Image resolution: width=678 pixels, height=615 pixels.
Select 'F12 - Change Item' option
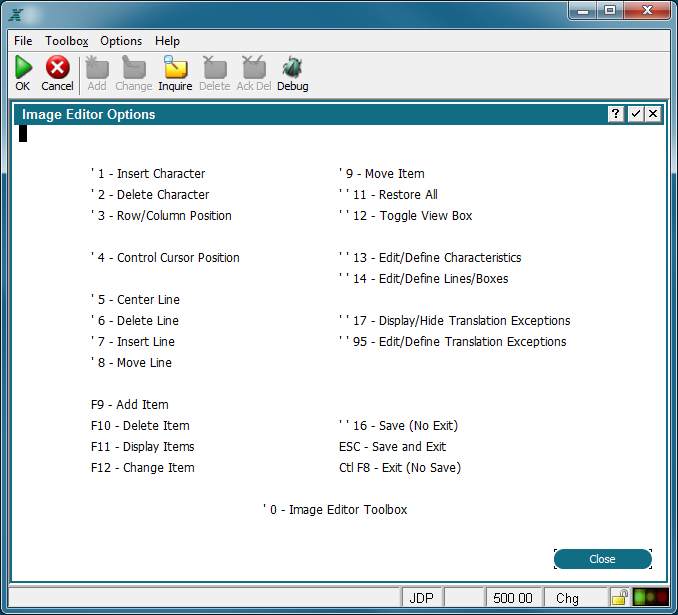click(x=143, y=468)
